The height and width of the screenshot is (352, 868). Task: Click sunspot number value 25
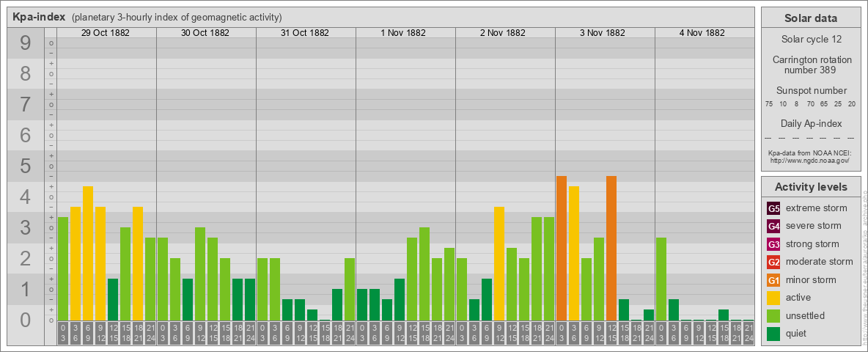838,104
